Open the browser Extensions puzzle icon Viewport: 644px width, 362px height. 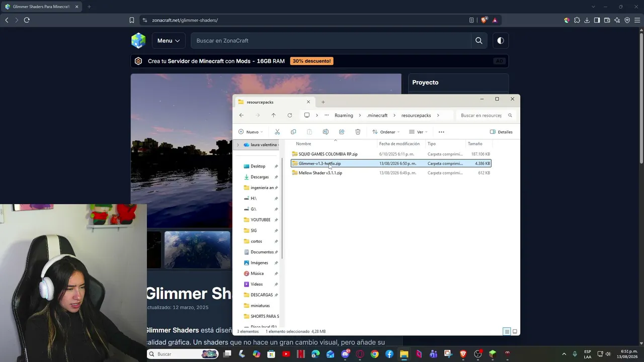[577, 20]
